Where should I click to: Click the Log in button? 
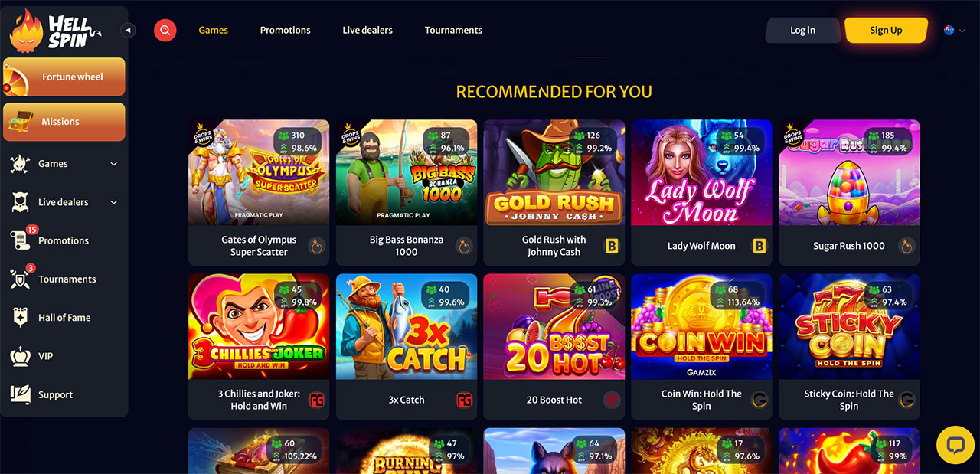click(802, 30)
